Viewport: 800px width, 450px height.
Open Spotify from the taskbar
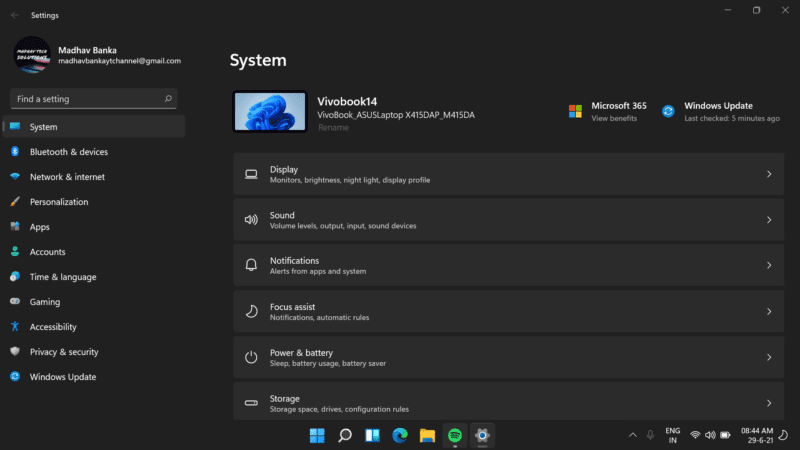coord(454,435)
